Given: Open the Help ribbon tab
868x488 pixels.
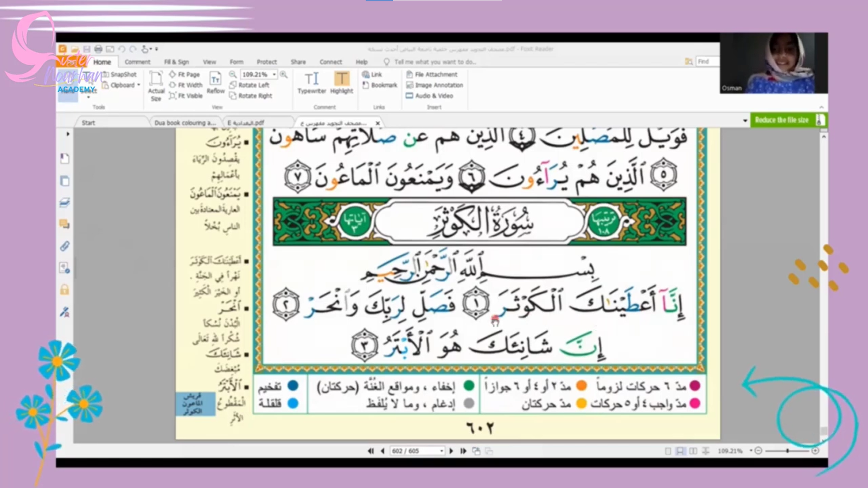Looking at the screenshot, I should [361, 62].
